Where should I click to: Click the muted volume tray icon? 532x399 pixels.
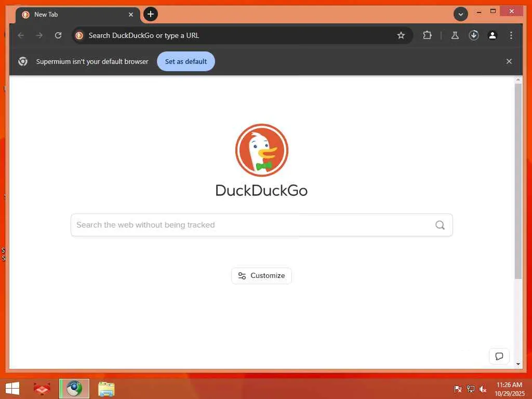pyautogui.click(x=483, y=389)
